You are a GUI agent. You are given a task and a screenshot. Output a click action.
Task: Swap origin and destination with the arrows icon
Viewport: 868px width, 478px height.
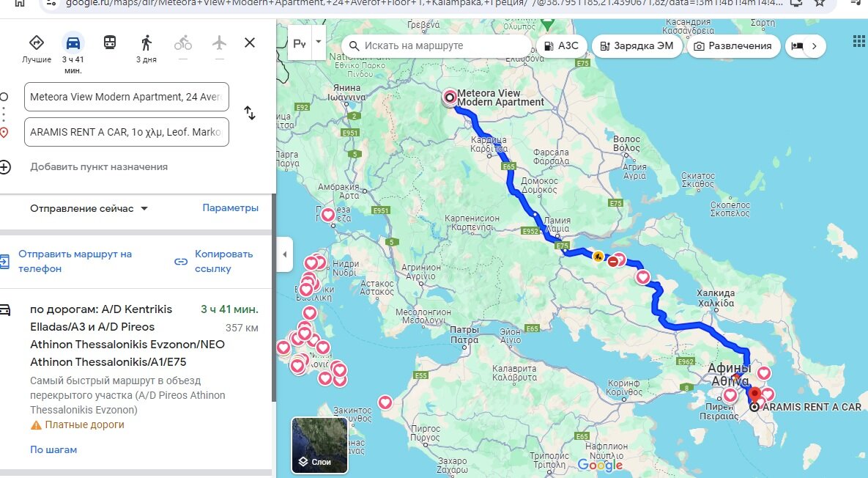point(251,114)
